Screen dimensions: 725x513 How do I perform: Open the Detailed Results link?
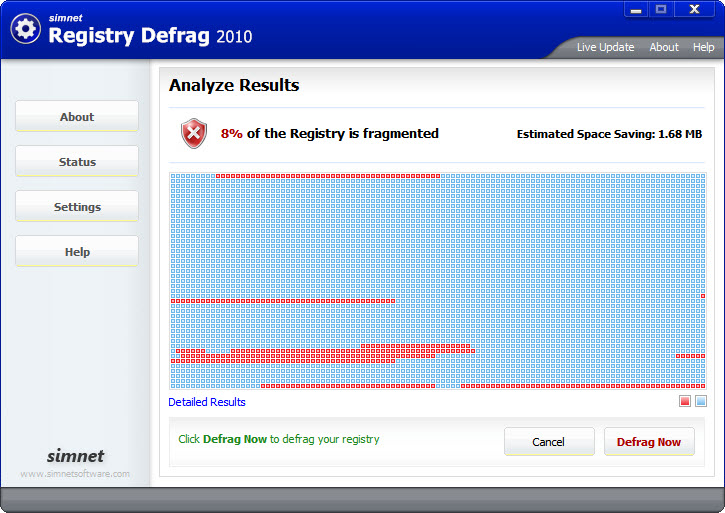[x=207, y=402]
